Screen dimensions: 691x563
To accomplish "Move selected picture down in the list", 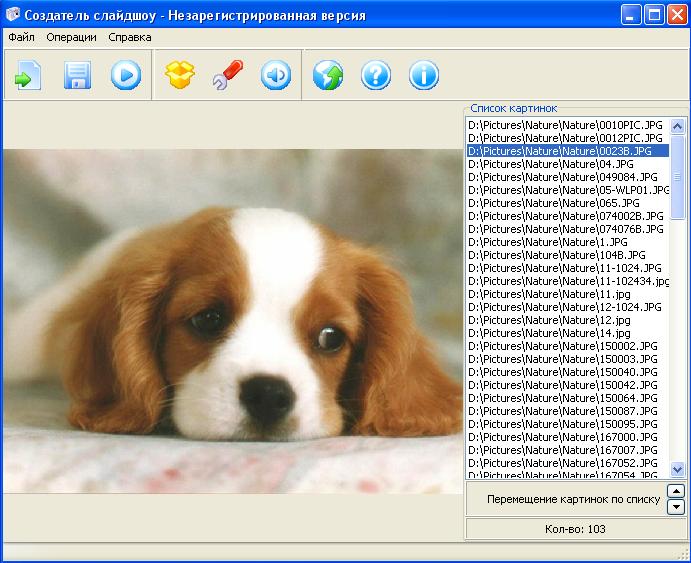I will pyautogui.click(x=675, y=507).
